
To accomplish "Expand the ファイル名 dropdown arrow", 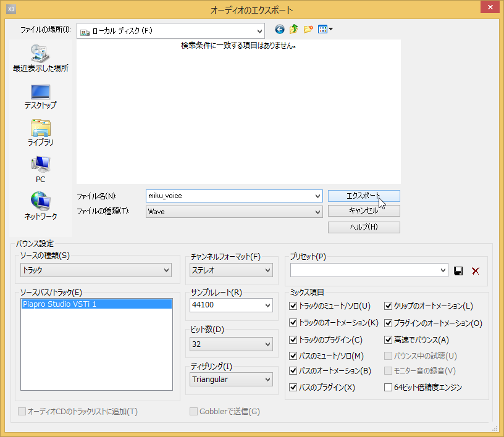I will (x=317, y=196).
